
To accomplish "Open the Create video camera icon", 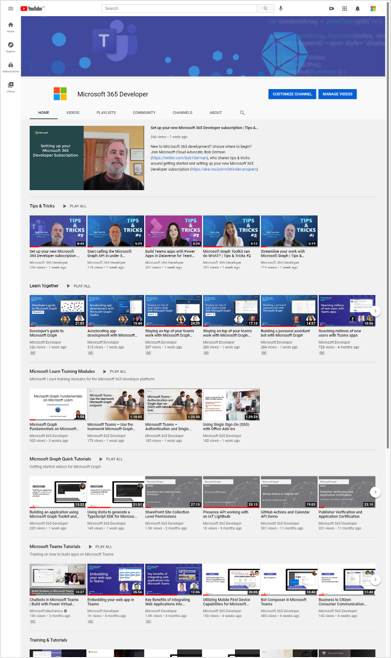I will click(x=331, y=8).
